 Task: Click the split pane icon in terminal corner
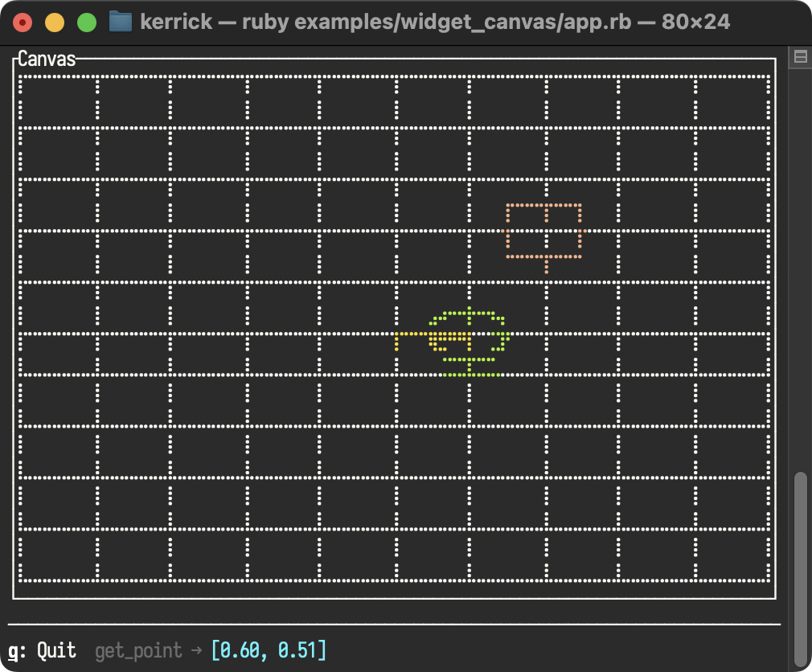800,57
